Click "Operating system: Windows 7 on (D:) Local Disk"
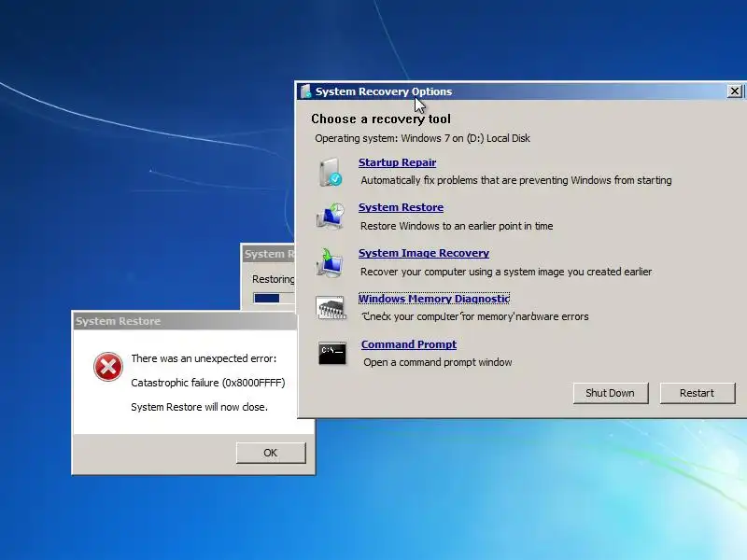The image size is (747, 560). point(422,138)
